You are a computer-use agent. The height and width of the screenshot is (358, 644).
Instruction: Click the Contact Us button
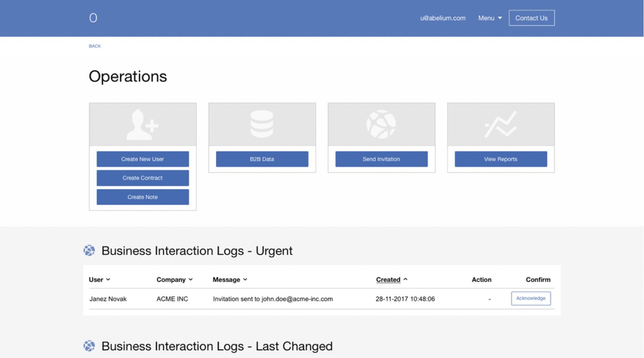(x=532, y=18)
